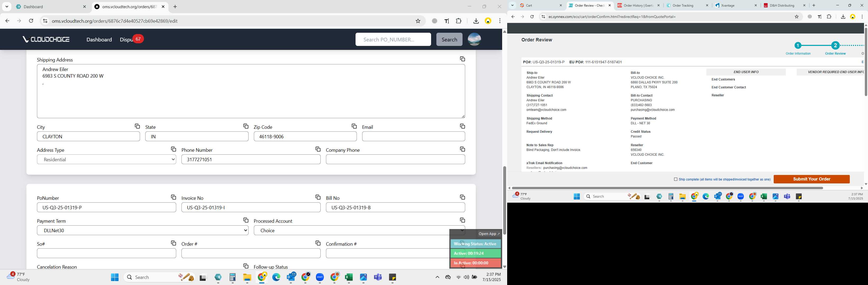Open Windows Start on the main taskbar
Image resolution: width=868 pixels, height=285 pixels.
(x=115, y=277)
